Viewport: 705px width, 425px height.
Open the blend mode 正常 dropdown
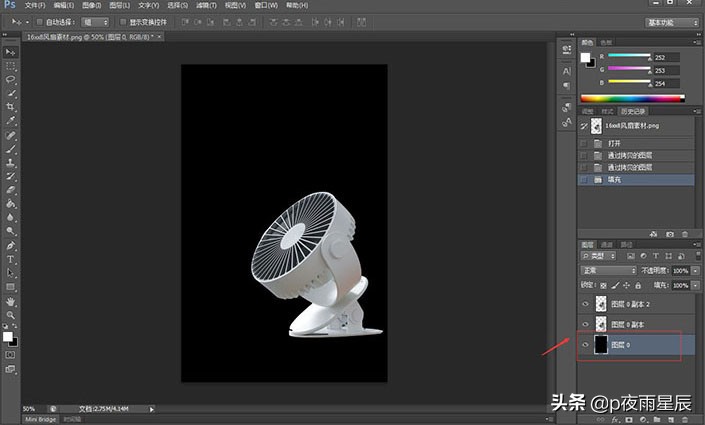[609, 271]
